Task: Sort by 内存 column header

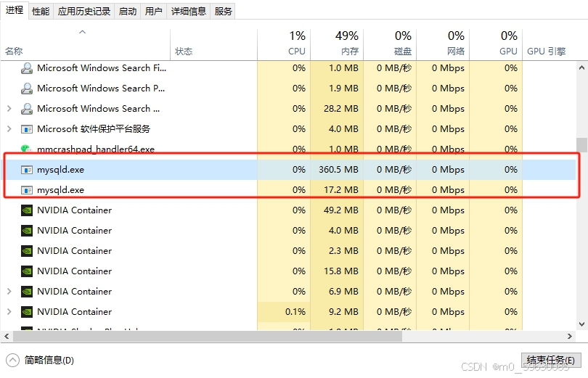Action: [337, 44]
